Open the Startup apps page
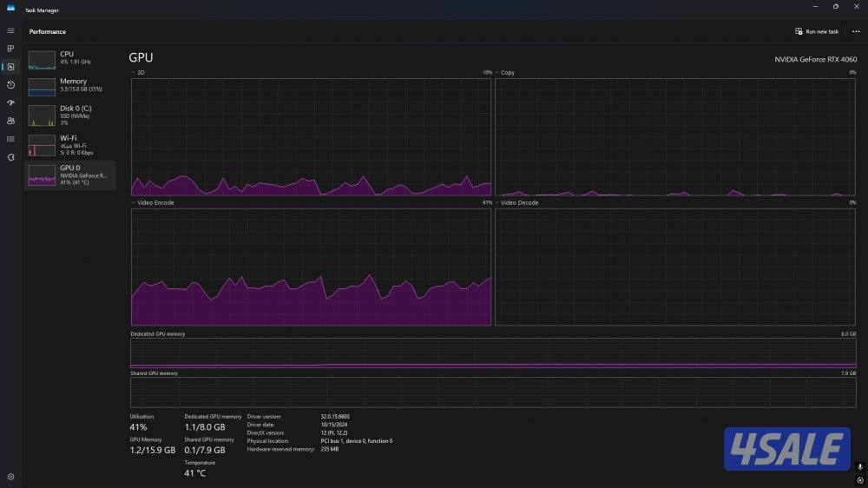The height and width of the screenshot is (488, 868). coord(10,102)
